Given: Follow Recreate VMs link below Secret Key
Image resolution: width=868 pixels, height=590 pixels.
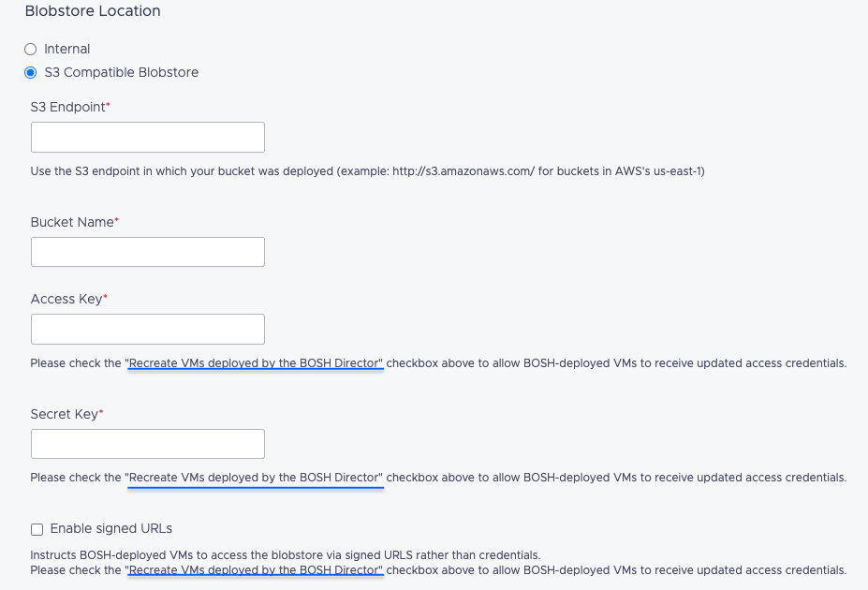Looking at the screenshot, I should 256,478.
